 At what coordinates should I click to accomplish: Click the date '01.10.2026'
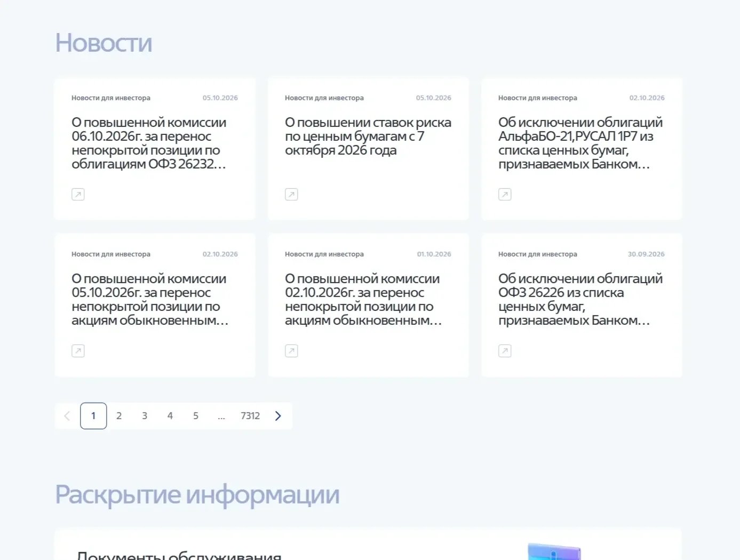(x=434, y=254)
